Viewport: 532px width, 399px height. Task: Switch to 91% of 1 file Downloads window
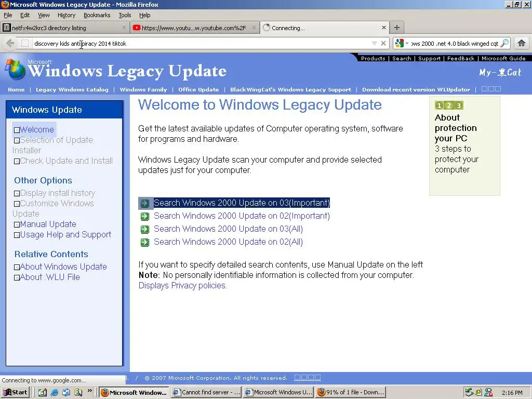(x=351, y=392)
